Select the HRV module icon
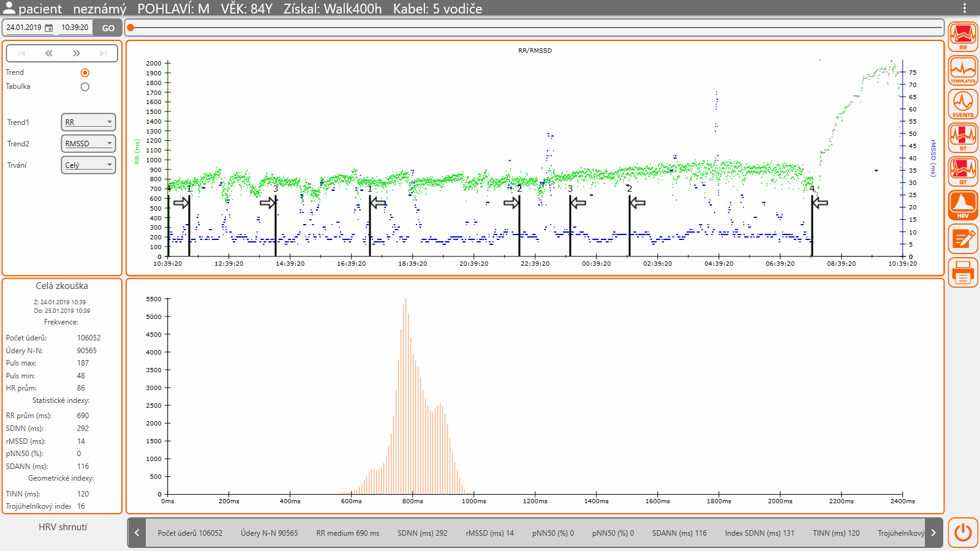This screenshot has width=980, height=551. (x=963, y=205)
